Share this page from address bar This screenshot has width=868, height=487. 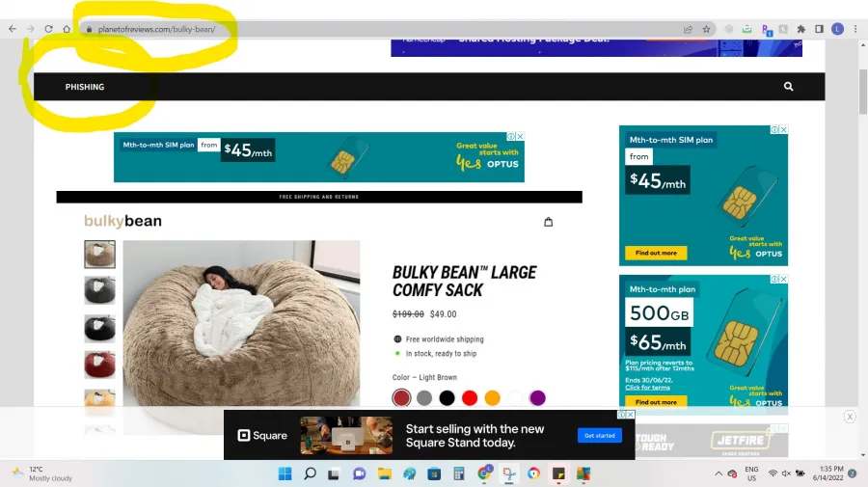click(688, 29)
